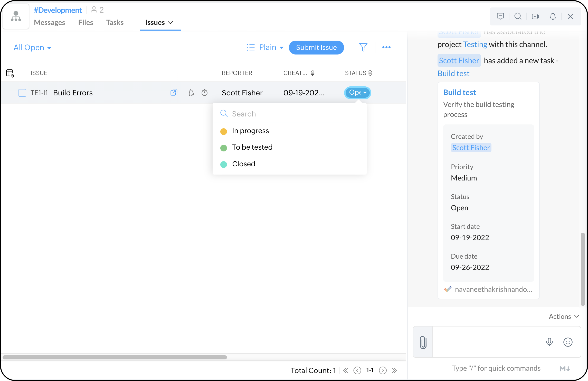Click the timer icon on Build Errors row

[204, 93]
